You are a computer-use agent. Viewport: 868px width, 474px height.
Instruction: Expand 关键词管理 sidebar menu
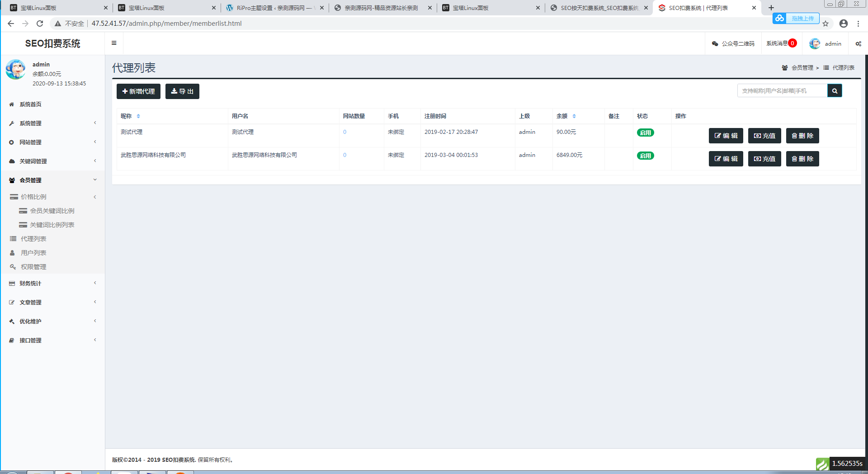[x=52, y=161]
